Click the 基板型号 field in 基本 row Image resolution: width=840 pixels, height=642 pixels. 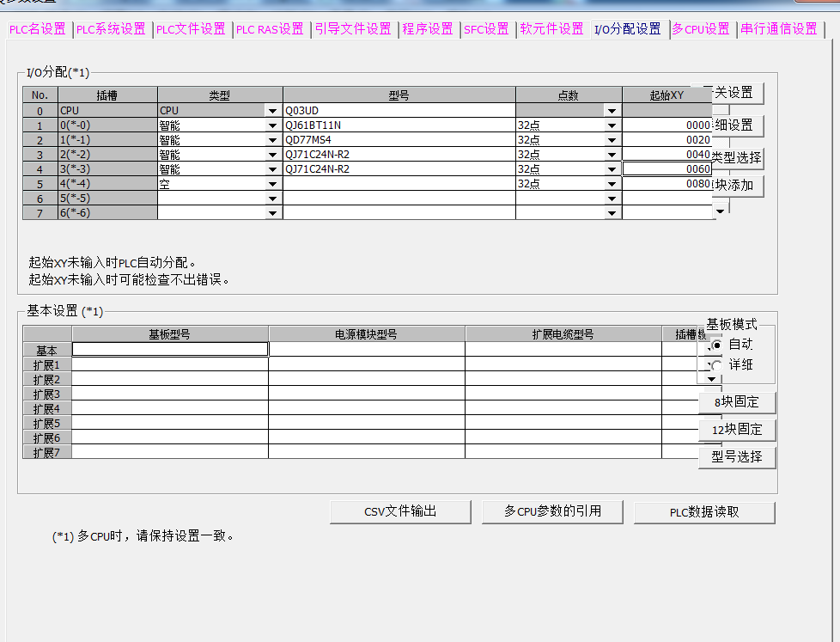170,349
